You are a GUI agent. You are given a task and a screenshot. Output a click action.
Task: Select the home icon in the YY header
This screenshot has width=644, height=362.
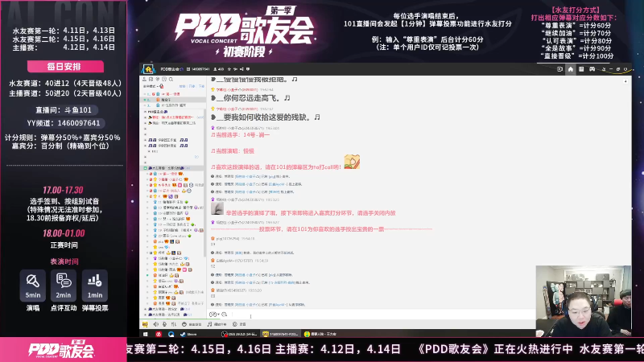[571, 69]
